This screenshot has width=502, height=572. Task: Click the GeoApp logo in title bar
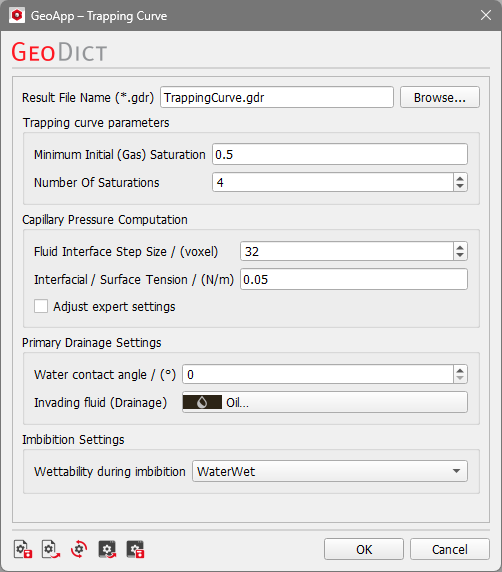(17, 15)
